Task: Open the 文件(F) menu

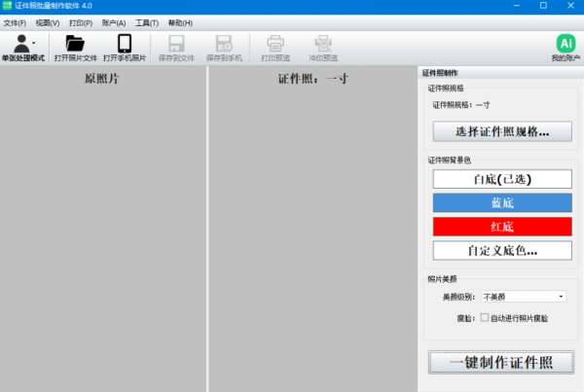Action: click(x=15, y=23)
